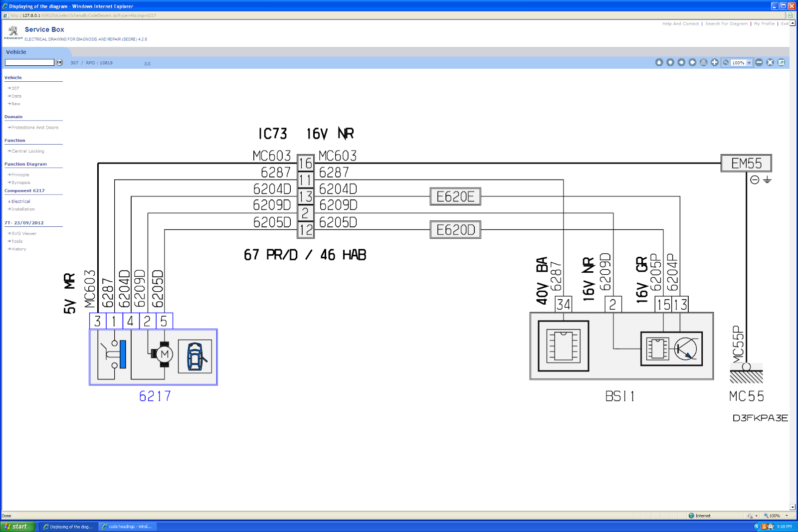Select New in the Vehicle menu
Viewport: 798px width, 532px height.
16,104
